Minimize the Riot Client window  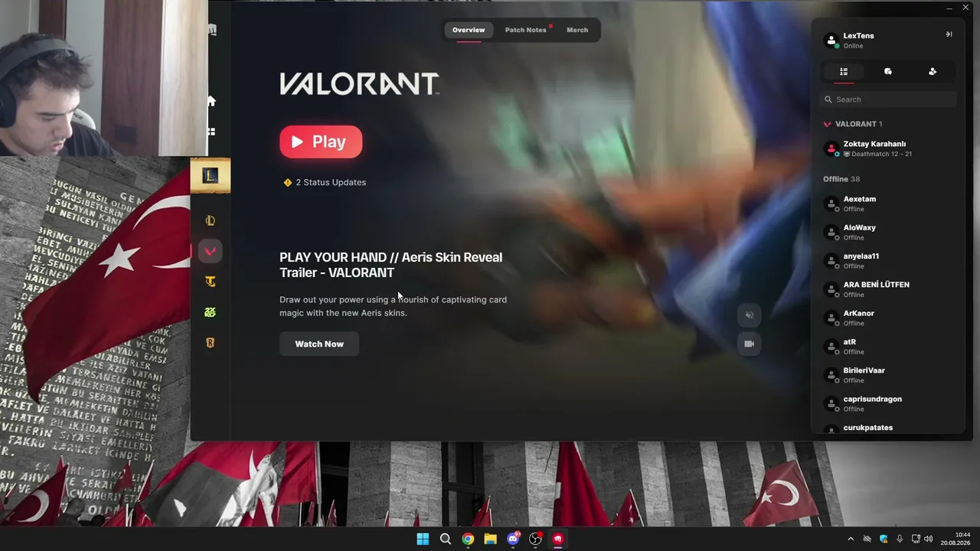pos(949,8)
